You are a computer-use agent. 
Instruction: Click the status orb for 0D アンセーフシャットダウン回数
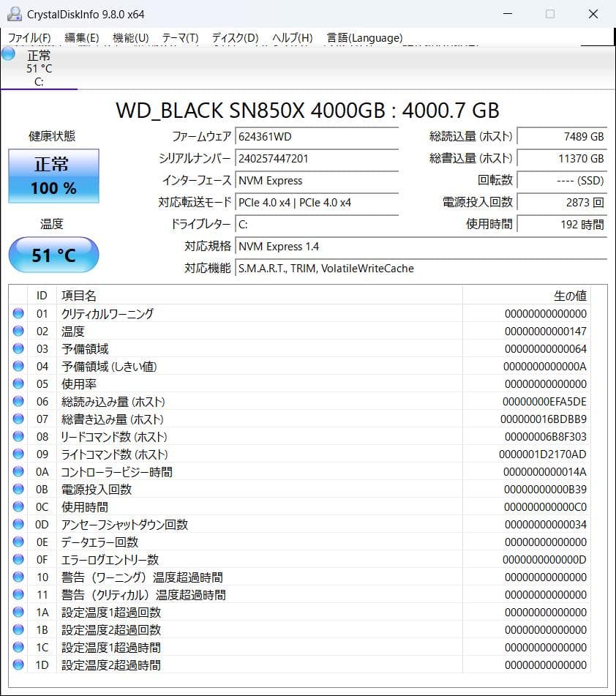(18, 524)
